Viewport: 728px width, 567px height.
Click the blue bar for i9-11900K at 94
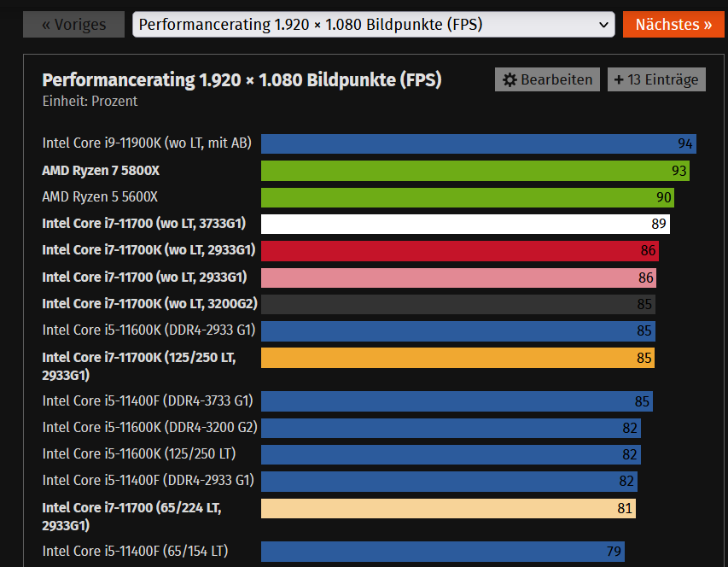click(478, 144)
